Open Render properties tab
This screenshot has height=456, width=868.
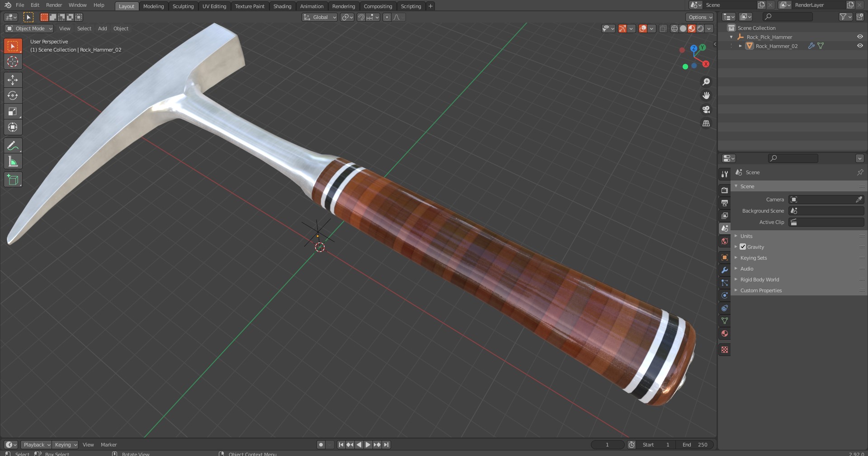(x=725, y=190)
